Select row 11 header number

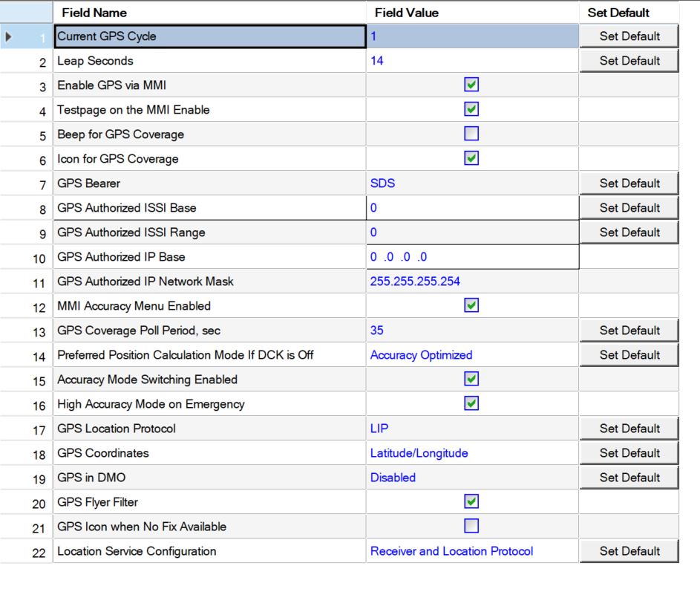coord(39,282)
